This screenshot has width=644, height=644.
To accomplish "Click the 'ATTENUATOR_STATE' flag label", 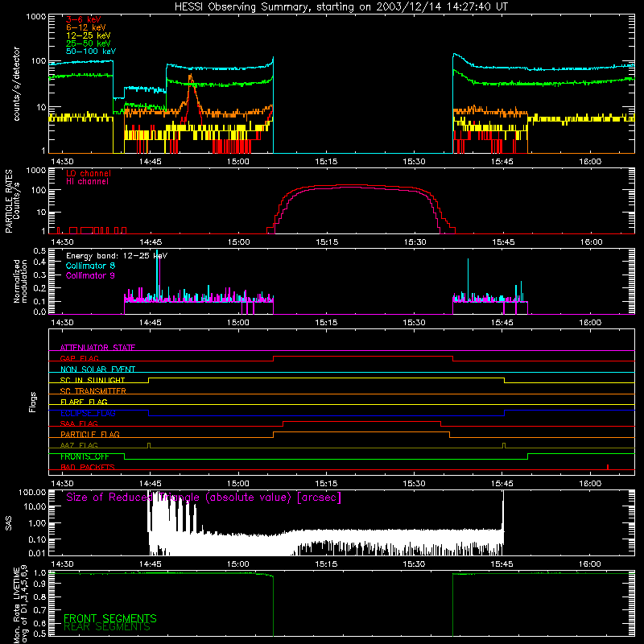I will pos(97,348).
